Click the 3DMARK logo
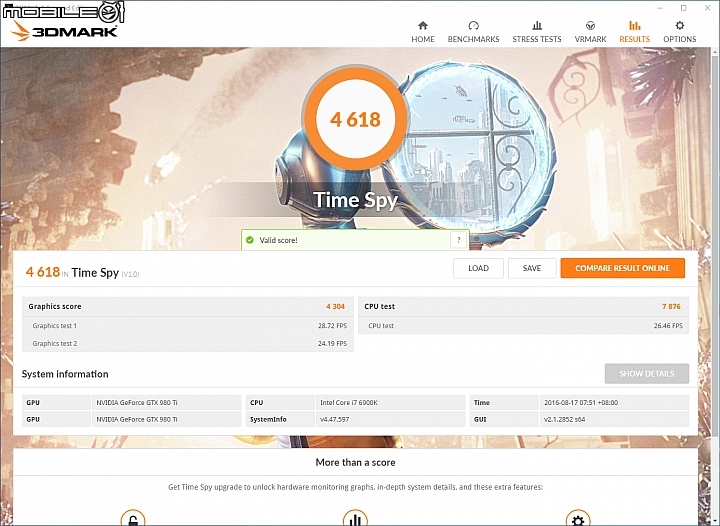The height and width of the screenshot is (526, 720). tap(64, 31)
